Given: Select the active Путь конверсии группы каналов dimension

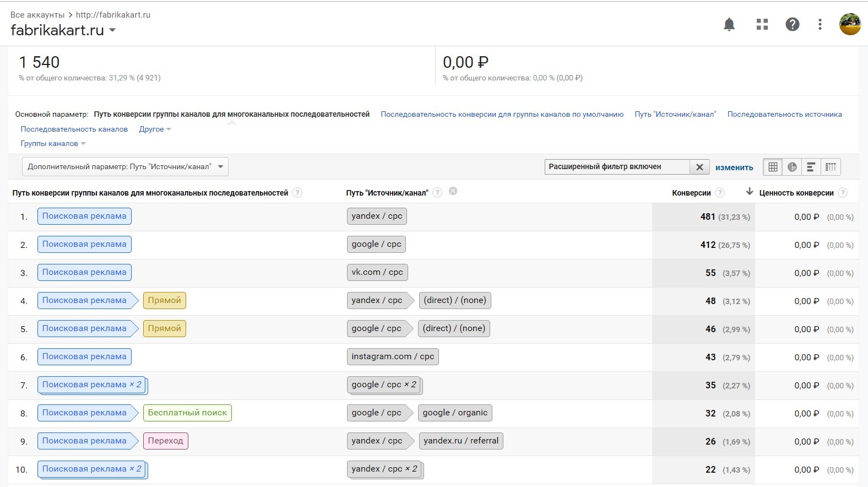Looking at the screenshot, I should tap(231, 114).
